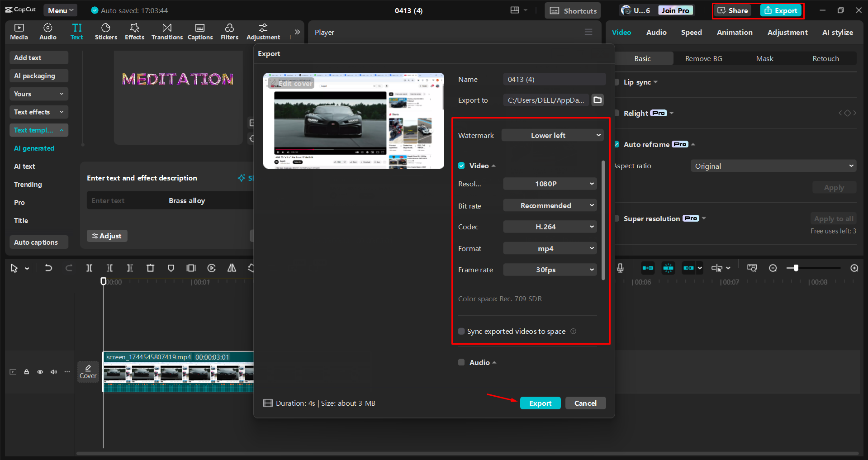Check Sync exported videos to space
The image size is (868, 460).
(461, 332)
